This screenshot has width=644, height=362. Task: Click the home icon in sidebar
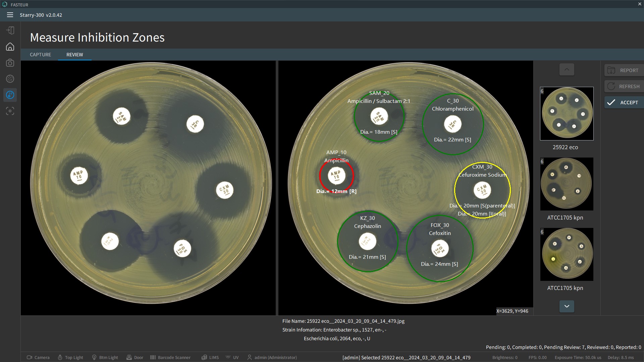pos(10,47)
